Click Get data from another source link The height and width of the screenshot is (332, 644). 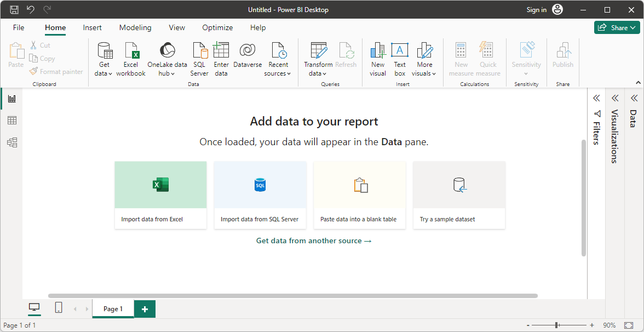[x=314, y=241]
